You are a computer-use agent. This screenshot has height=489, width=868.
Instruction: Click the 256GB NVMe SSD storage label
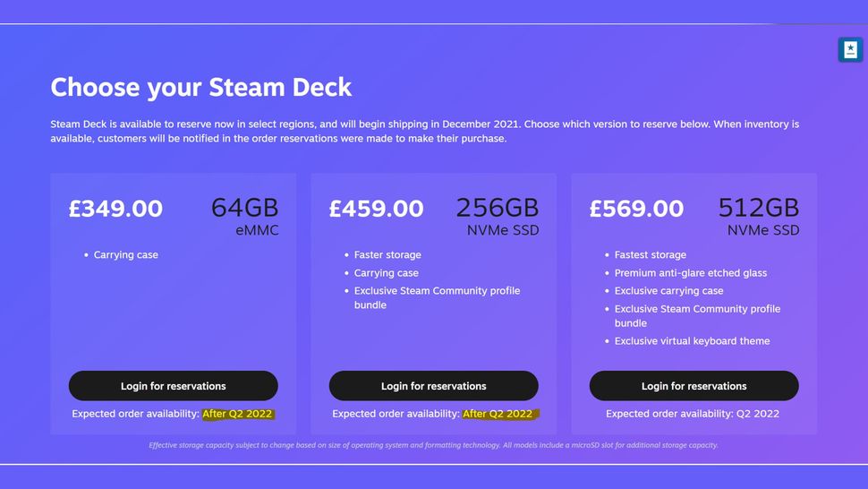(x=498, y=218)
